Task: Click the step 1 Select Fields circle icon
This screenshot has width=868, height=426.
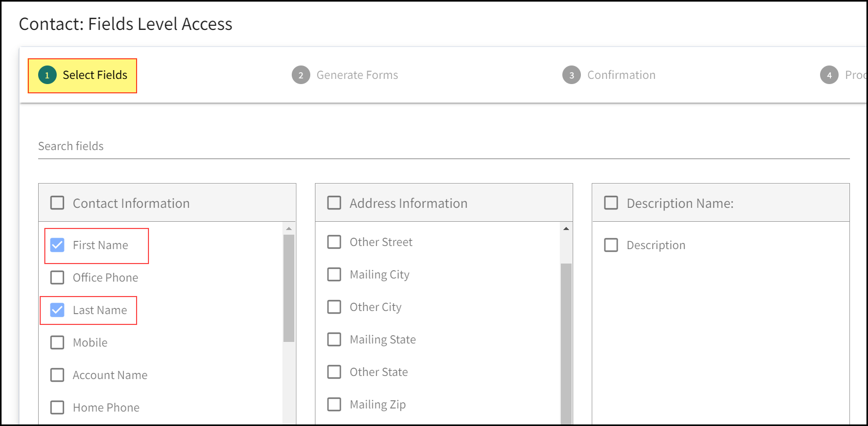Action: [47, 75]
